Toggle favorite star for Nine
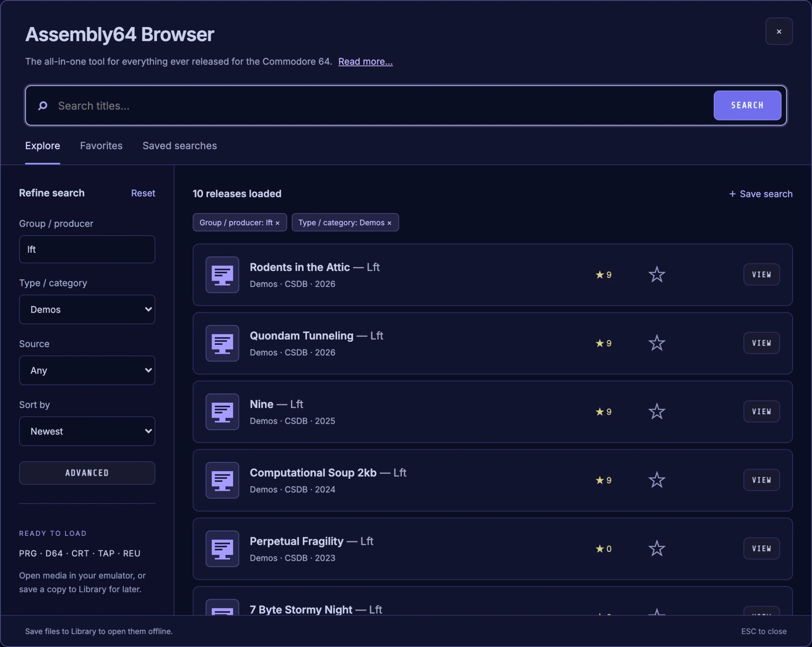This screenshot has height=647, width=812. click(656, 412)
